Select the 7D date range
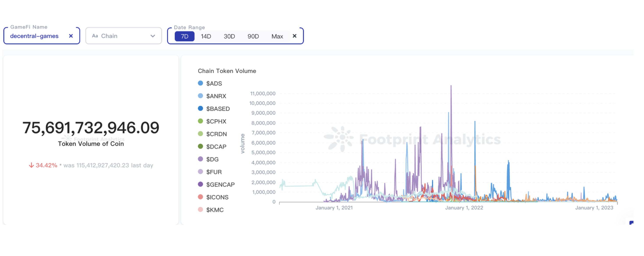This screenshot has height=256, width=644. click(x=185, y=36)
